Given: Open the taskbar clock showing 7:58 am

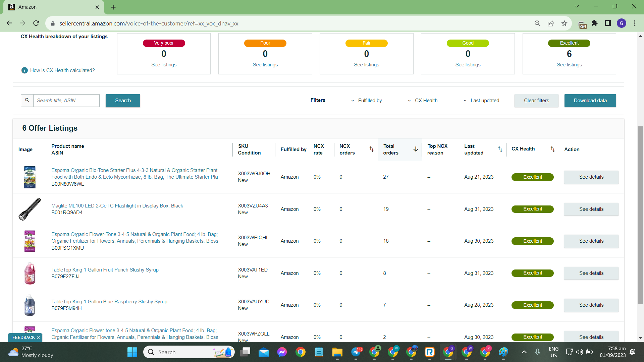Looking at the screenshot, I should coord(612,352).
